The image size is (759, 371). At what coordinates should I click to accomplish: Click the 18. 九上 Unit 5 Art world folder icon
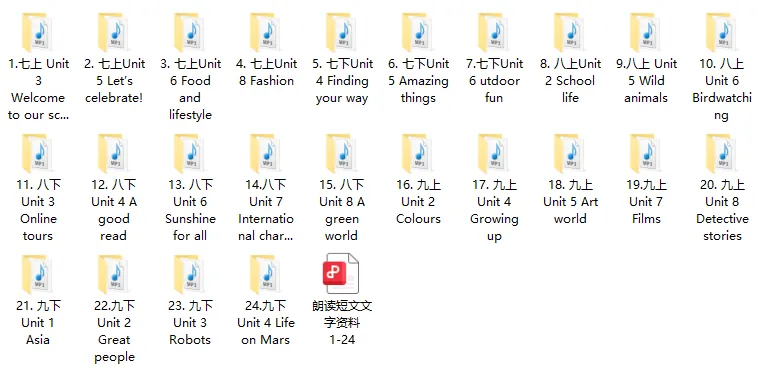pyautogui.click(x=570, y=154)
